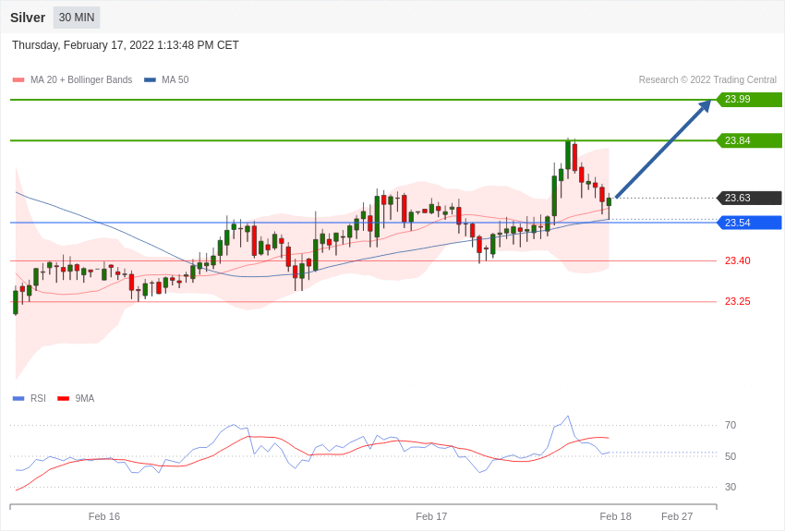
Task: Click the 'Feb 27' date axis label
Action: 677,516
